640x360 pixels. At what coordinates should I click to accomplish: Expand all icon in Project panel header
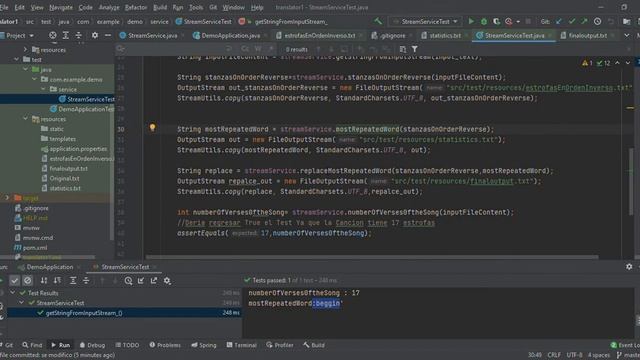pyautogui.click(x=66, y=36)
